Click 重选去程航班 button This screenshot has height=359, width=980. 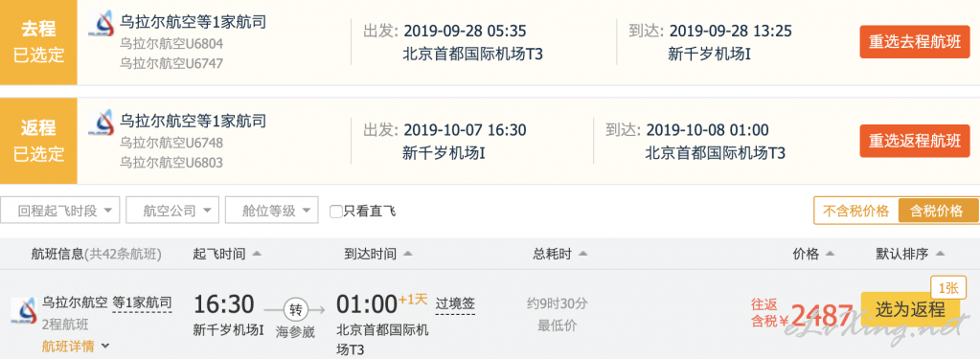click(x=914, y=42)
